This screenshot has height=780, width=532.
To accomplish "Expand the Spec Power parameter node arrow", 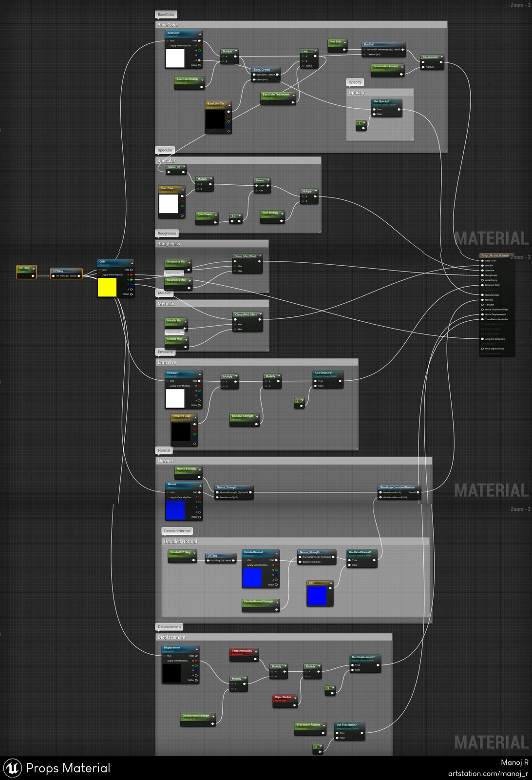I will point(216,214).
